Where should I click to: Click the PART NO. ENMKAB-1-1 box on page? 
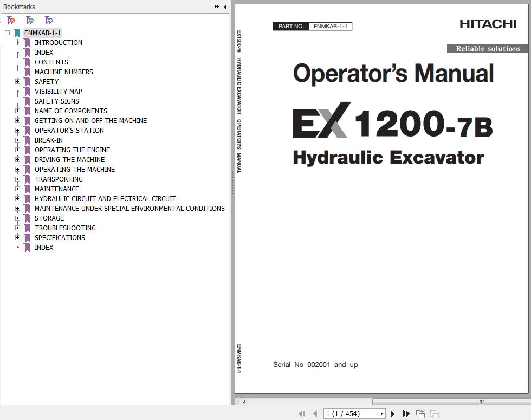click(x=313, y=26)
